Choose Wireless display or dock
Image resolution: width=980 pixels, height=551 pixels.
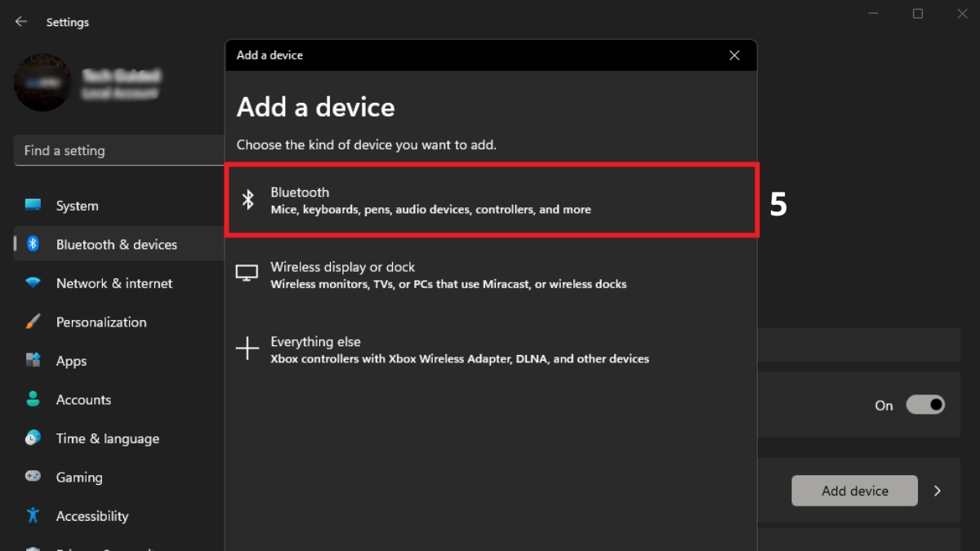tap(492, 275)
